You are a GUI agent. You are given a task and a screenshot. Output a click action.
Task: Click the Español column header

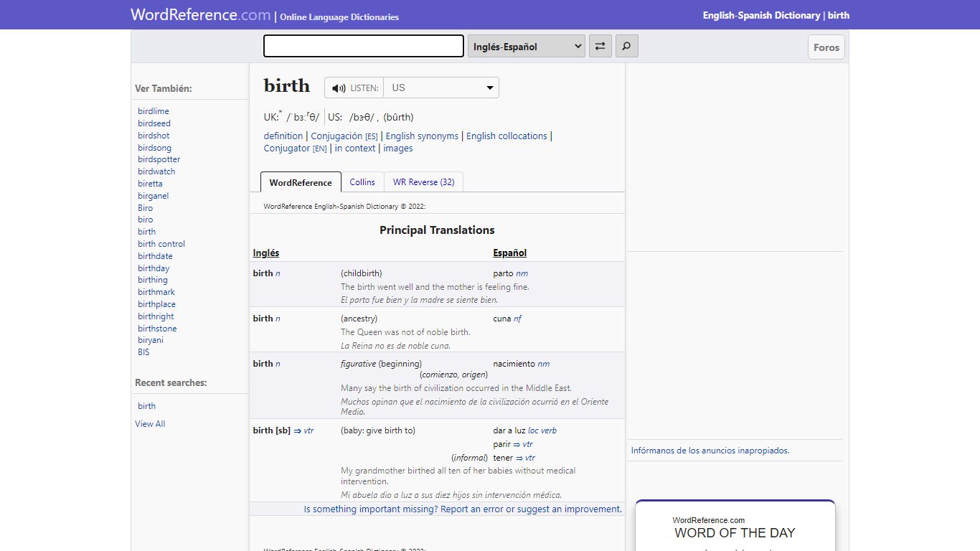509,253
